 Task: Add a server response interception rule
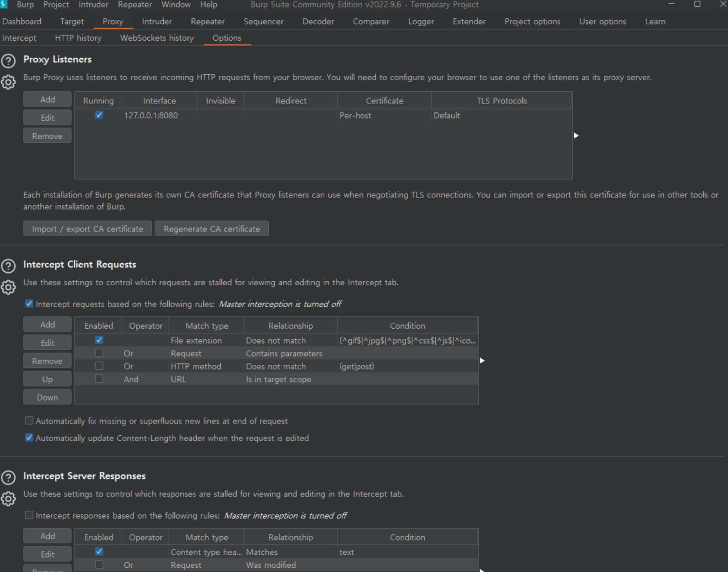coord(47,536)
